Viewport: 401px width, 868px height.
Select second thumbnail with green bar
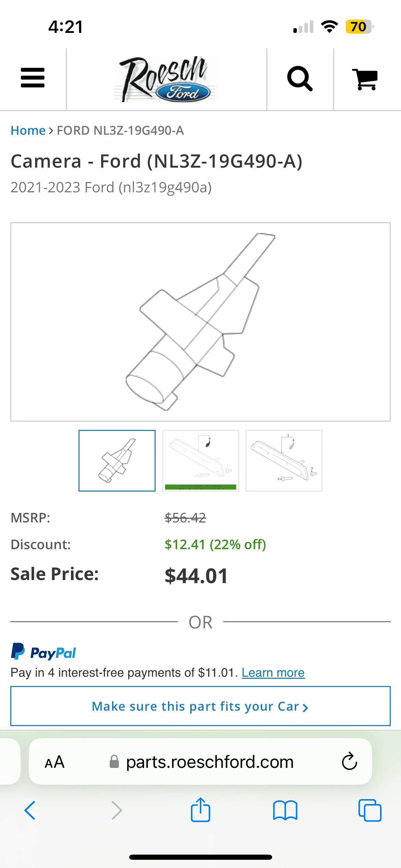coord(200,460)
